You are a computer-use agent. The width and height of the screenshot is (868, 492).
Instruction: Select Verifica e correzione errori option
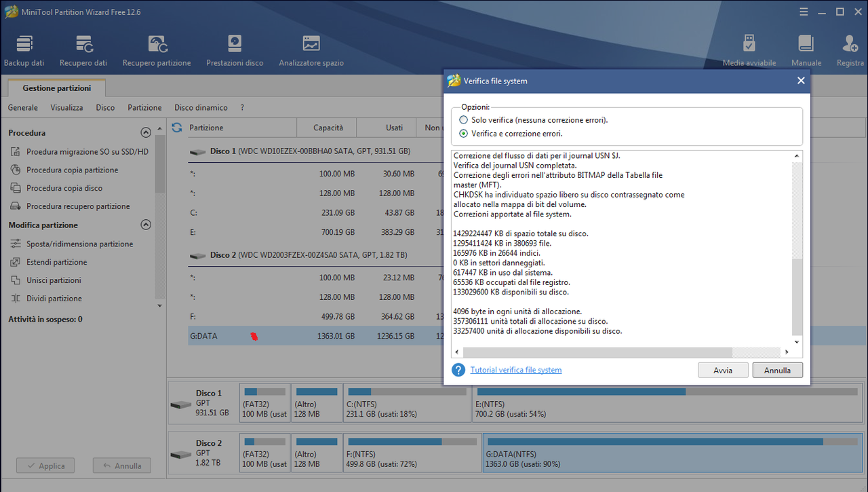464,134
